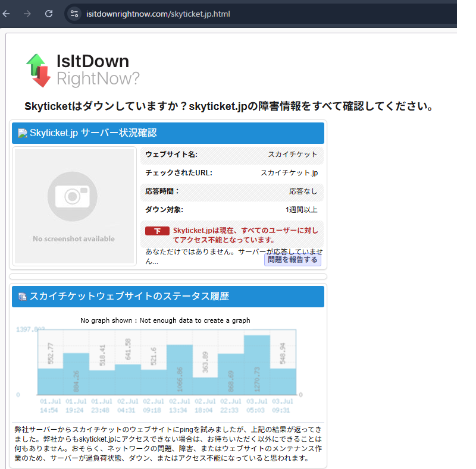Click the チェックされたURL: label
Image resolution: width=476 pixels, height=469 pixels.
179,173
